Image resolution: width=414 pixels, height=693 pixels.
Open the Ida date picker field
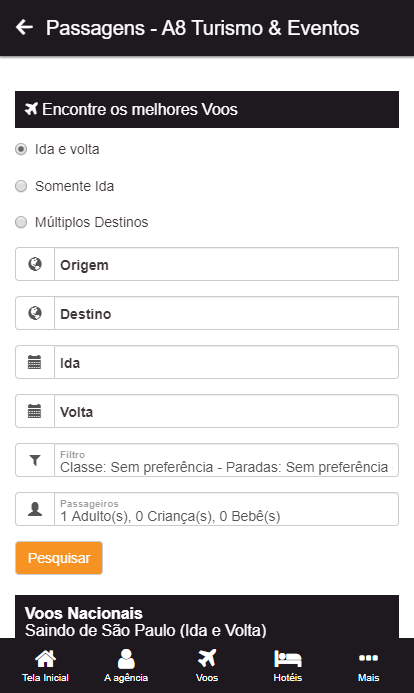click(x=226, y=362)
